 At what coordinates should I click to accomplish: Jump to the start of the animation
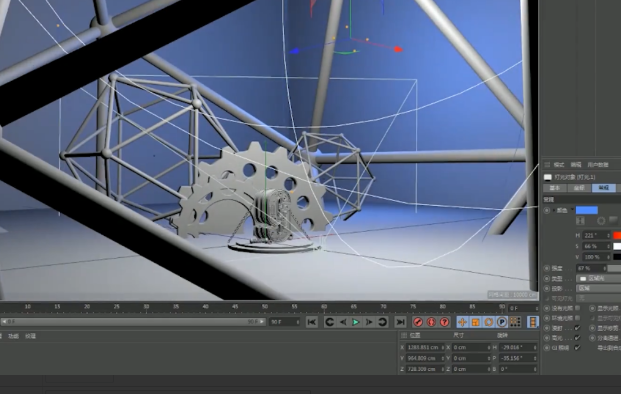[x=312, y=322]
